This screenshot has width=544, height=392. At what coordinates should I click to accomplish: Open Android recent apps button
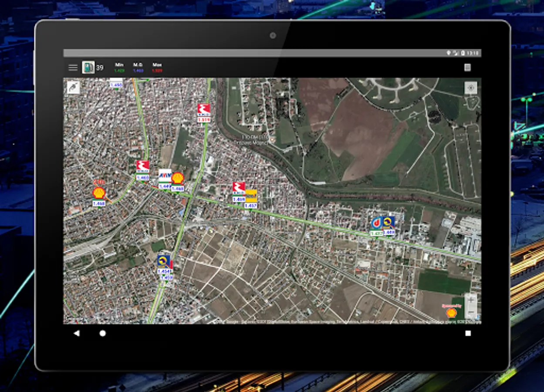[468, 333]
